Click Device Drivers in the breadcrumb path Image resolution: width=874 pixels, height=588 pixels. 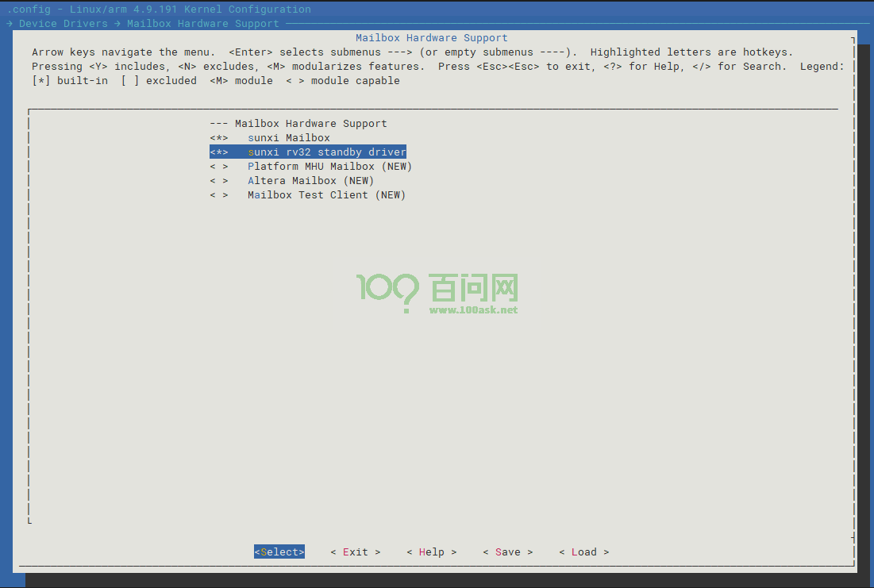tap(63, 24)
